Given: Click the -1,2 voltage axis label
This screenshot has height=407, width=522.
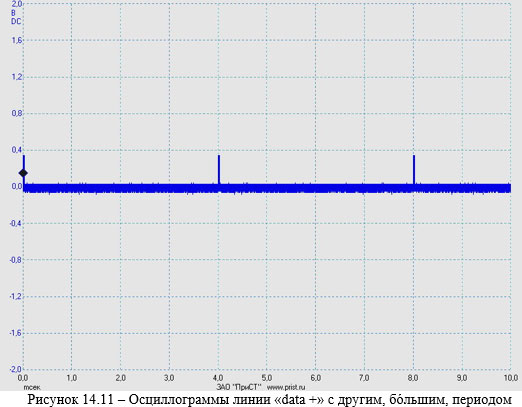Looking at the screenshot, I should click(15, 296).
